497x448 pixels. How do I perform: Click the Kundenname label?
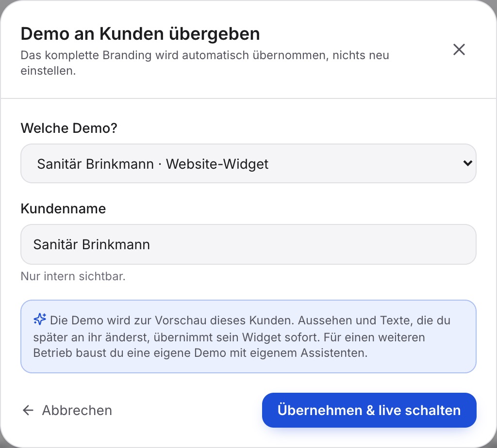pos(63,208)
